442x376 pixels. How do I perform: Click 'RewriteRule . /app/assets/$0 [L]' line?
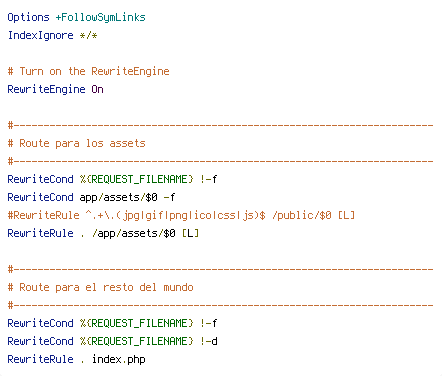click(x=103, y=233)
